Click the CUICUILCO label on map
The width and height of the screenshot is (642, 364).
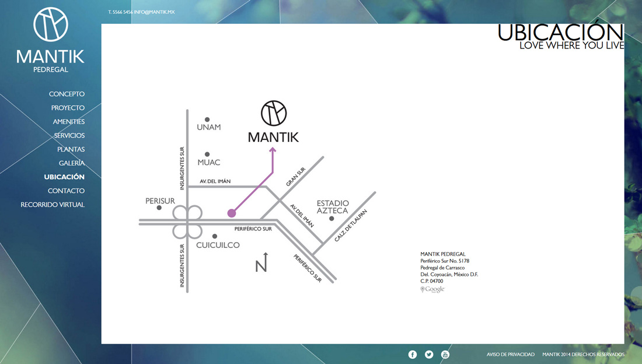(x=218, y=245)
